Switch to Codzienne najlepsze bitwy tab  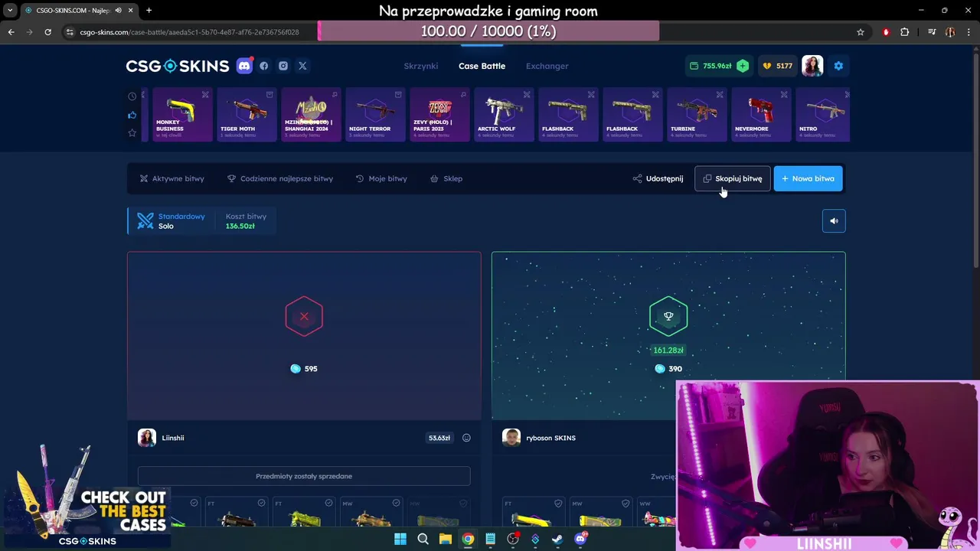(x=279, y=178)
